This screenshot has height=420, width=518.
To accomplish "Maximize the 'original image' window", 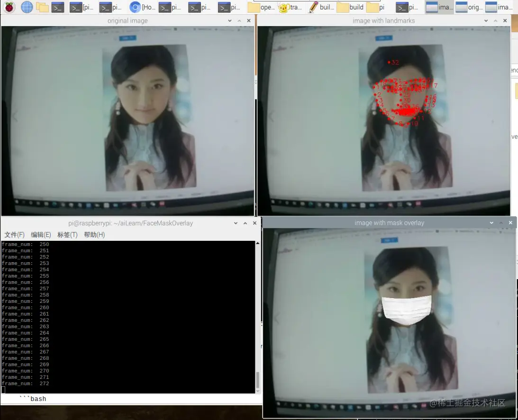I will coord(239,20).
